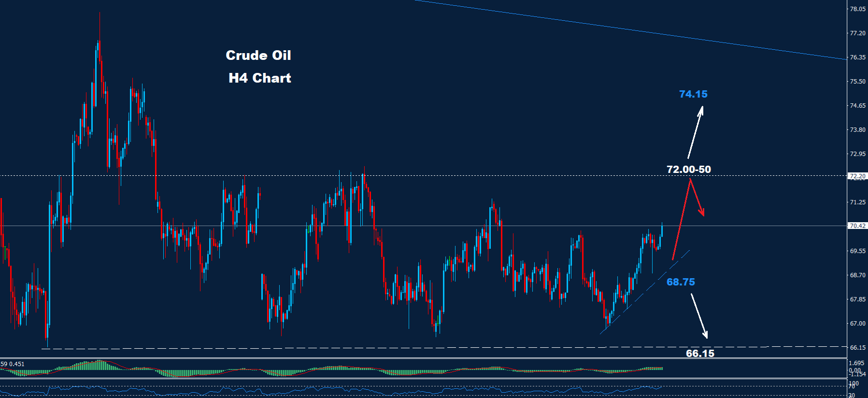Select the blue 74.15 target label

click(693, 94)
